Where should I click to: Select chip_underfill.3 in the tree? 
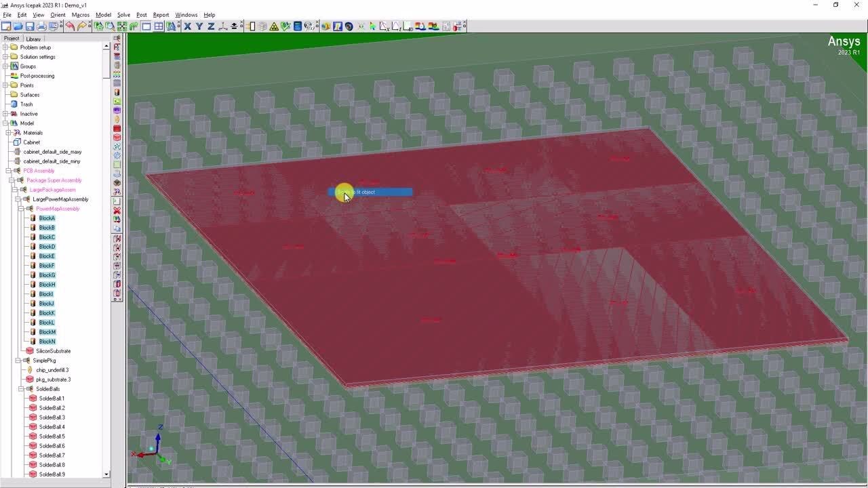52,370
